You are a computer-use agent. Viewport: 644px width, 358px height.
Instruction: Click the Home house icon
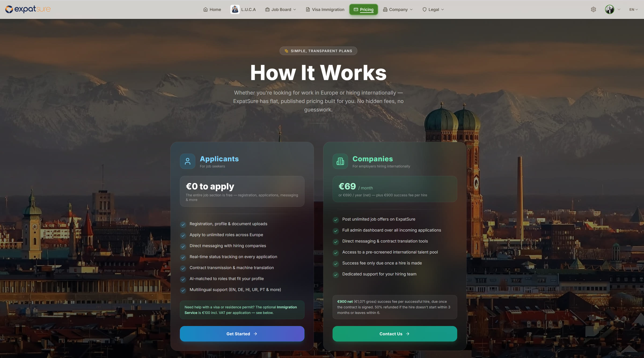coord(206,9)
